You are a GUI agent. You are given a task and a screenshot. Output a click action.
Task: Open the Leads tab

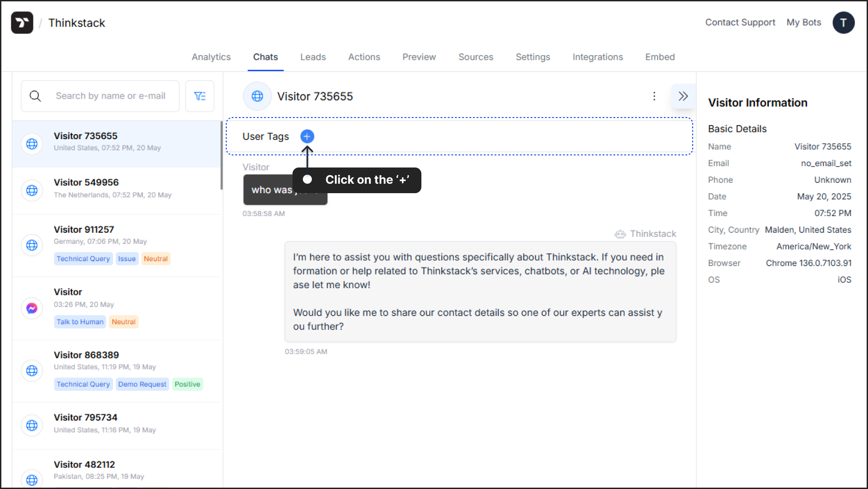point(313,57)
